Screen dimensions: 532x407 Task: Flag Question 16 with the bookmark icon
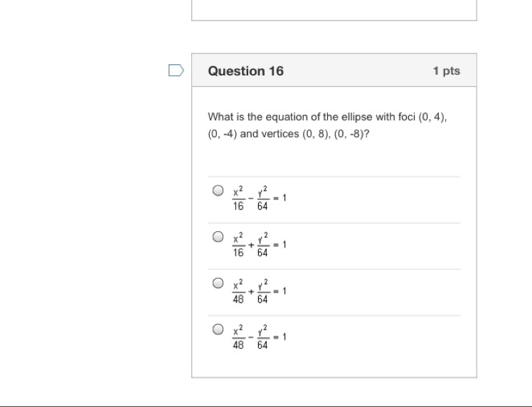[176, 70]
